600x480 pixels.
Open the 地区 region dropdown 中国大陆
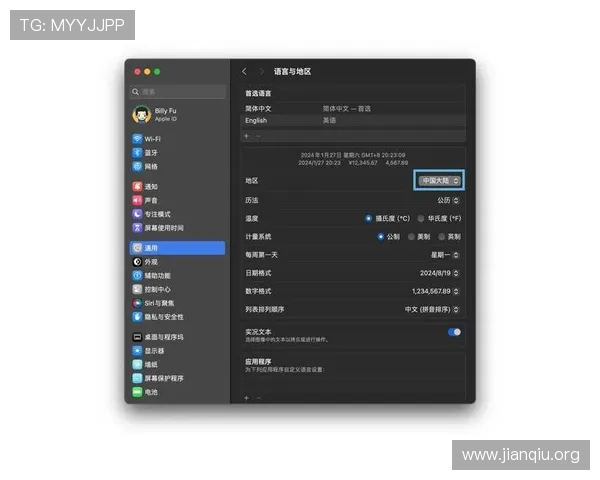pos(439,180)
